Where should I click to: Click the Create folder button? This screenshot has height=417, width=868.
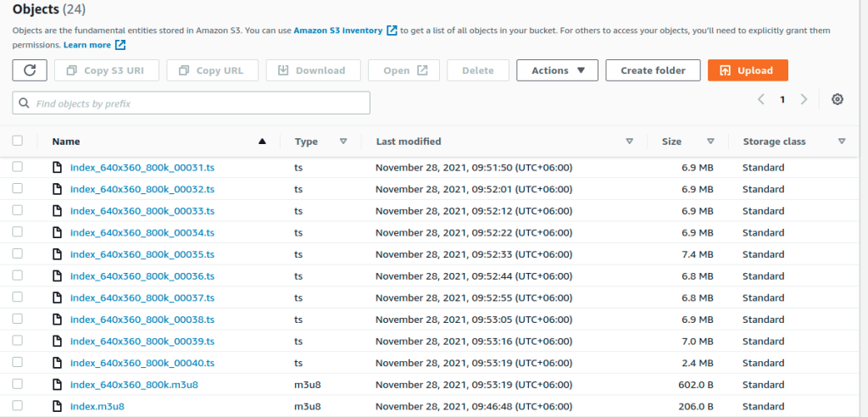(653, 70)
